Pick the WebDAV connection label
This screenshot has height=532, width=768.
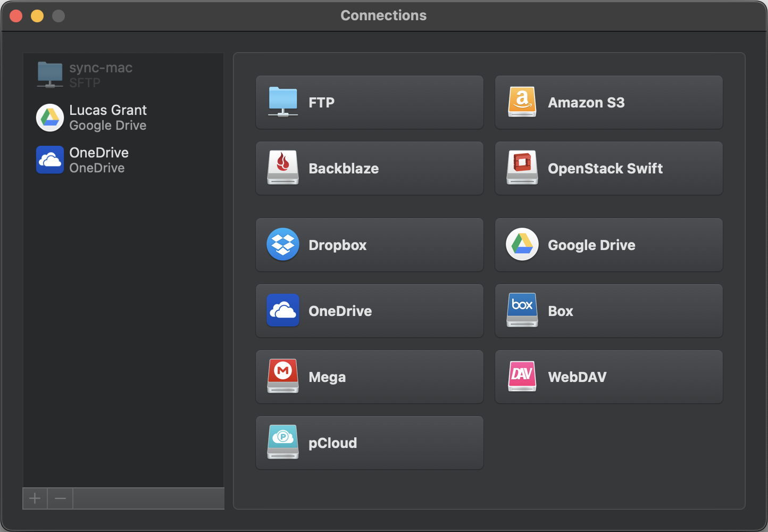(x=578, y=377)
